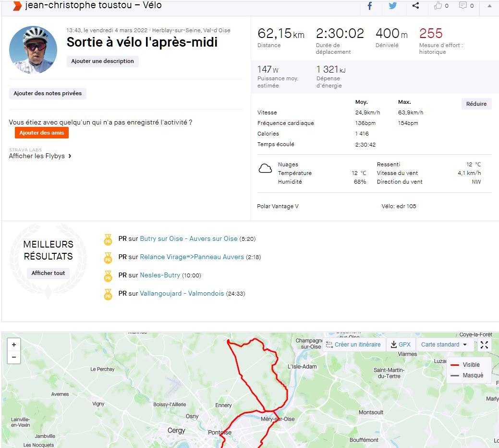The image size is (499, 448).
Task: Expand Afficher les Flybys
Action: click(x=40, y=156)
